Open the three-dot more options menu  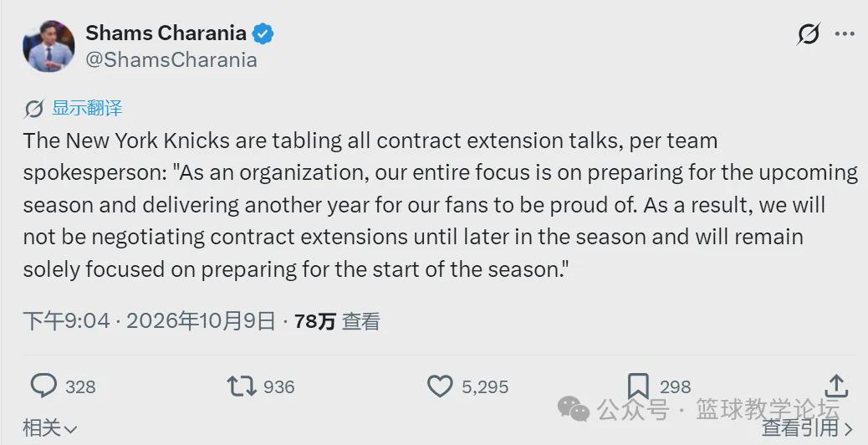coord(845,34)
